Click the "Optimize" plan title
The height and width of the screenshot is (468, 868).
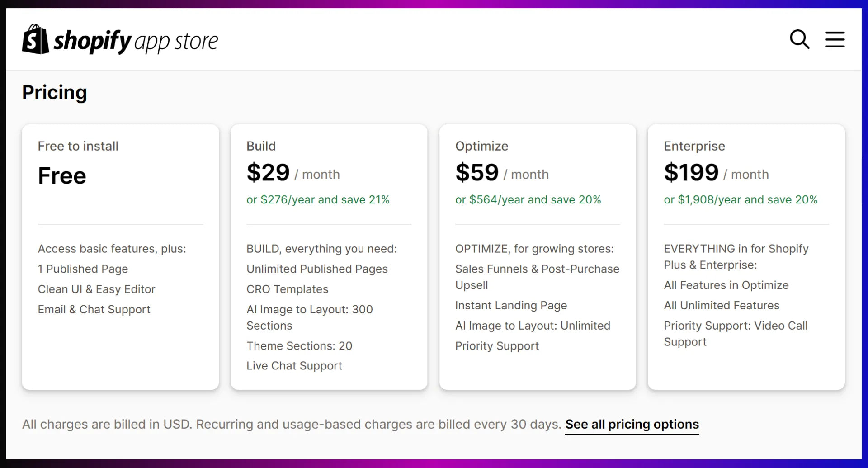point(481,146)
